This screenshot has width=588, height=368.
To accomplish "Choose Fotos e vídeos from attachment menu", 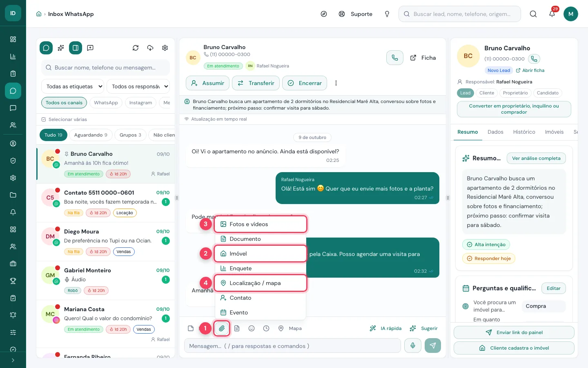I will [261, 224].
